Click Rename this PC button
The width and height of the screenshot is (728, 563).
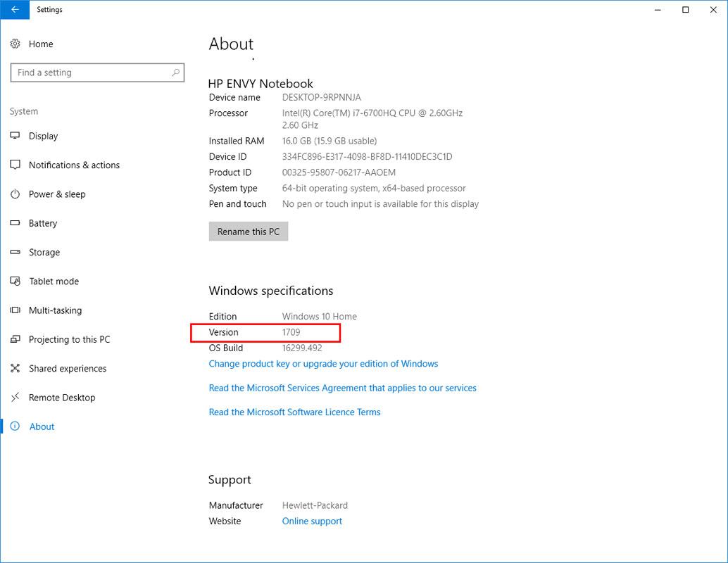point(249,231)
